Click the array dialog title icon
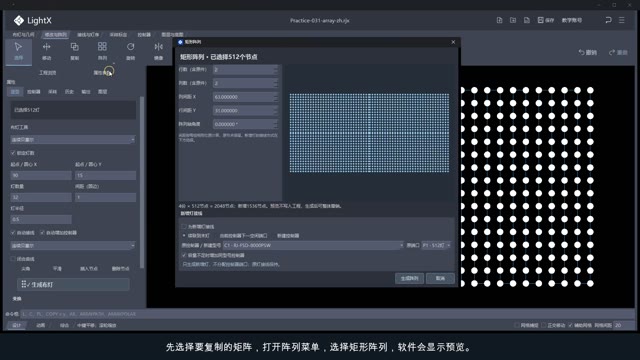640x360 pixels. (180, 42)
